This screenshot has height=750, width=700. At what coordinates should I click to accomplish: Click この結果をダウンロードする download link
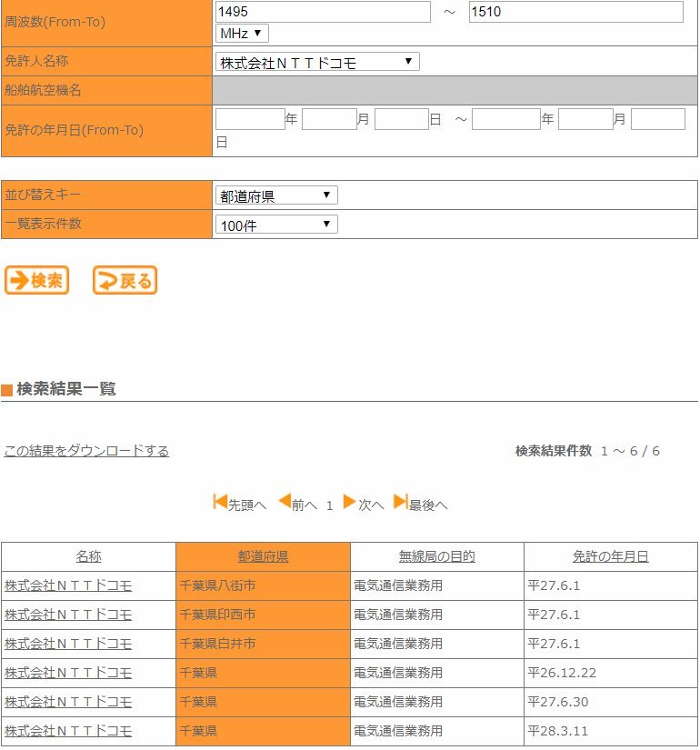pyautogui.click(x=86, y=451)
